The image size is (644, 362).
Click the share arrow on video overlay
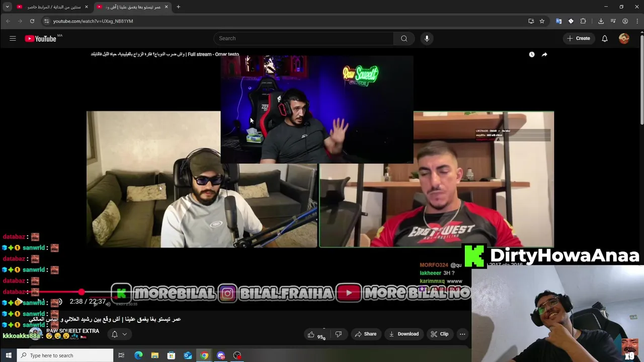544,54
